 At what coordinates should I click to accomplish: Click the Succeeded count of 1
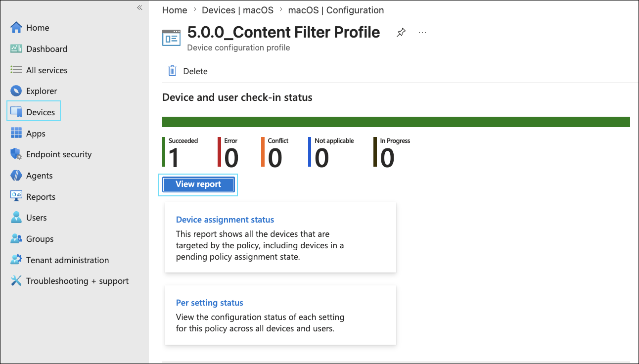point(174,158)
